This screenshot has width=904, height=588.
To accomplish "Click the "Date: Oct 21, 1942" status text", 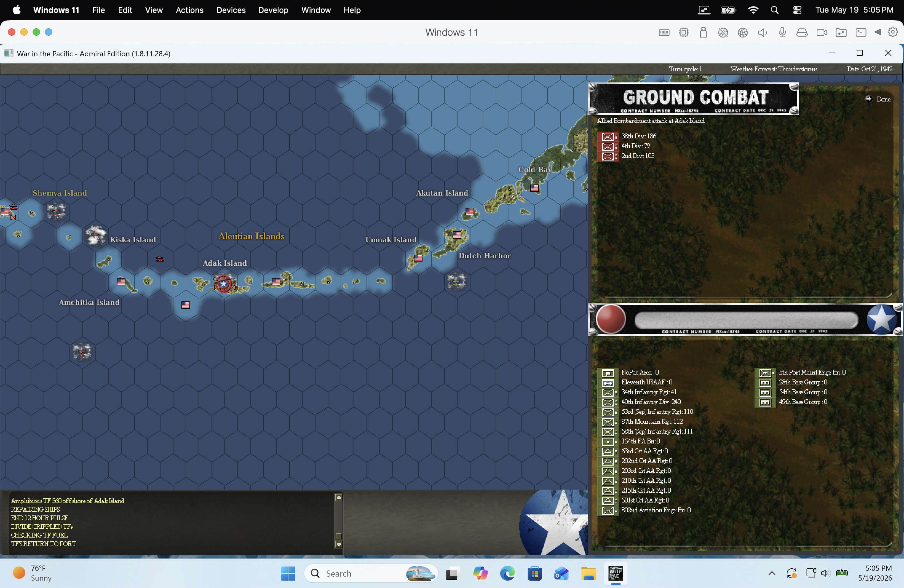I will pos(870,69).
